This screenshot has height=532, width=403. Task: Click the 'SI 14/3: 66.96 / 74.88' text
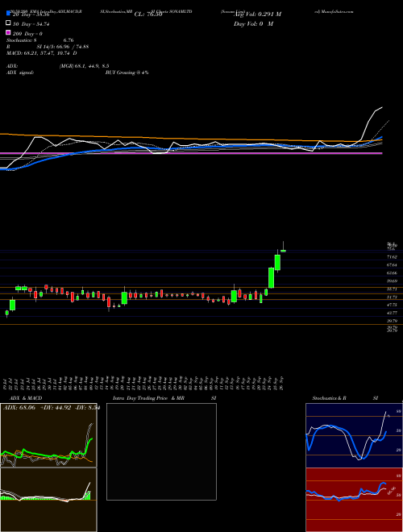tap(63, 47)
